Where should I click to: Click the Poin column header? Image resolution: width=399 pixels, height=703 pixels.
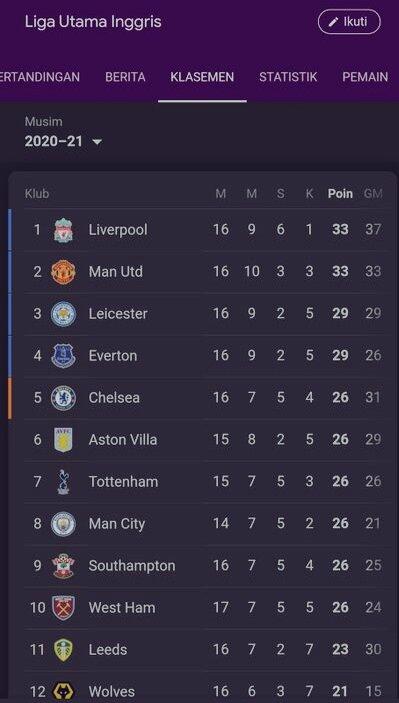click(340, 194)
